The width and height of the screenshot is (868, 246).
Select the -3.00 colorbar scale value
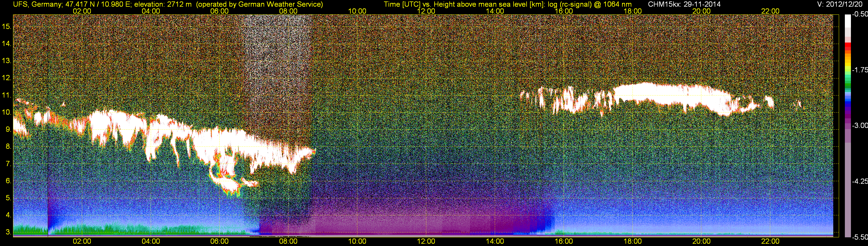pyautogui.click(x=860, y=126)
